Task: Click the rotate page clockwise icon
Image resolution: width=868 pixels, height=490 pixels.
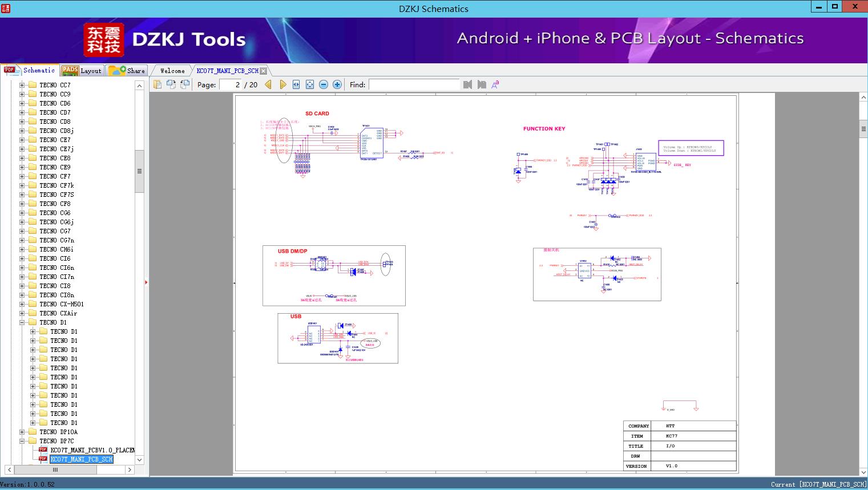Action: [171, 84]
